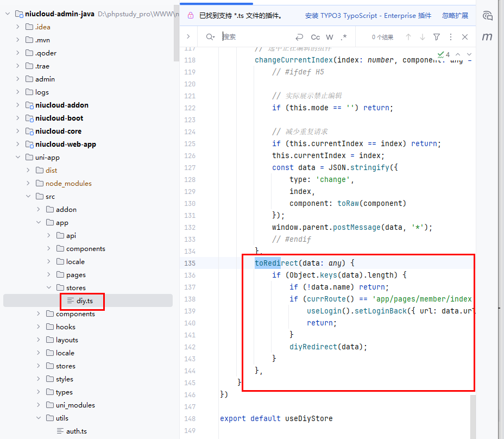Open the AI assistant swirl icon
This screenshot has height=439, width=504.
click(488, 15)
